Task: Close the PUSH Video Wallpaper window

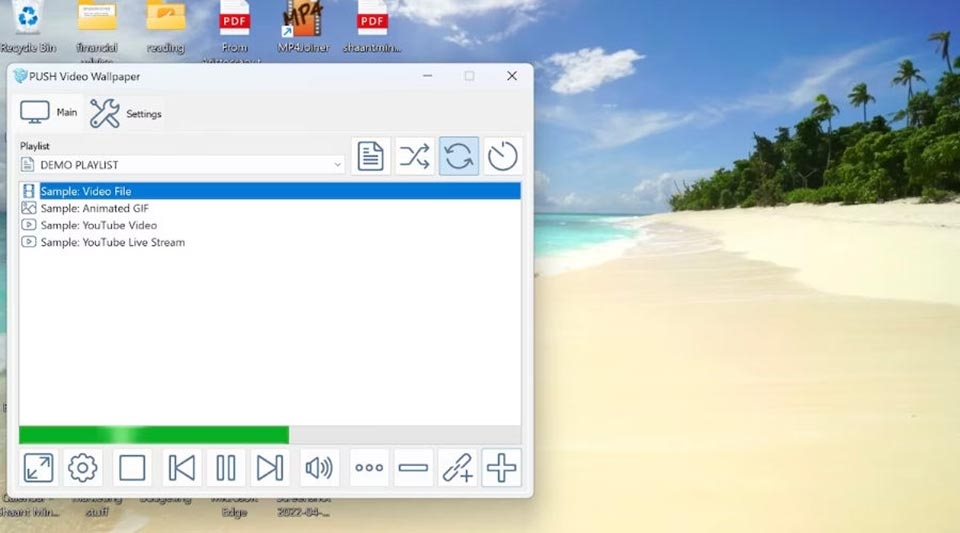Action: 512,76
